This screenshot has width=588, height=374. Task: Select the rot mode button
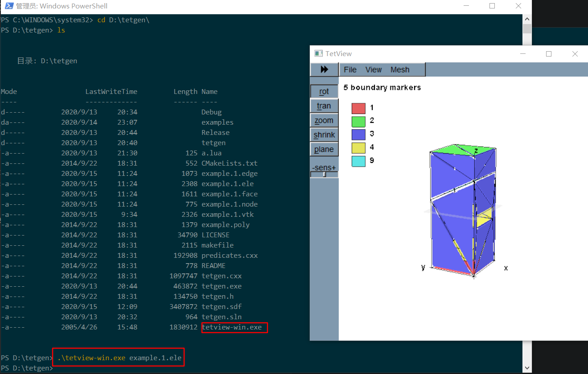[x=324, y=91]
